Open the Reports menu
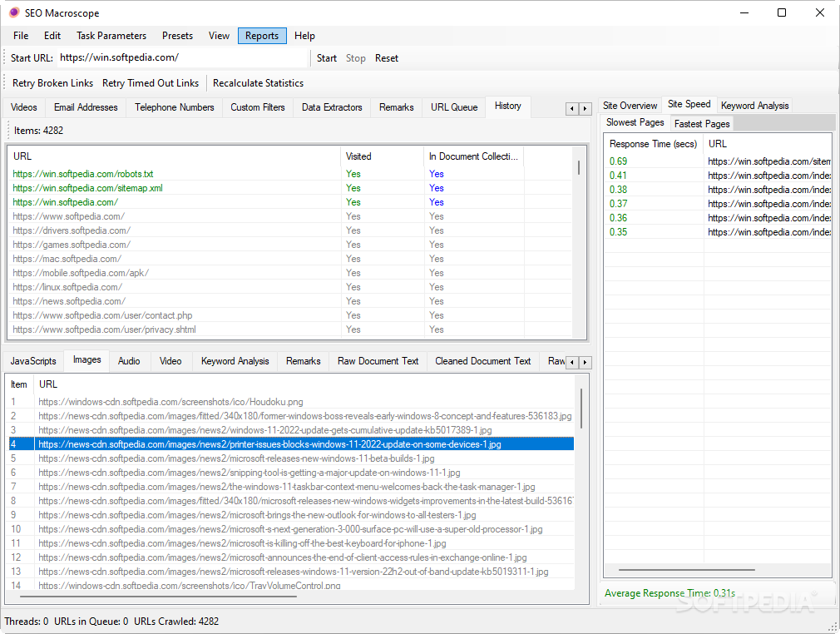The height and width of the screenshot is (634, 840). click(x=262, y=36)
